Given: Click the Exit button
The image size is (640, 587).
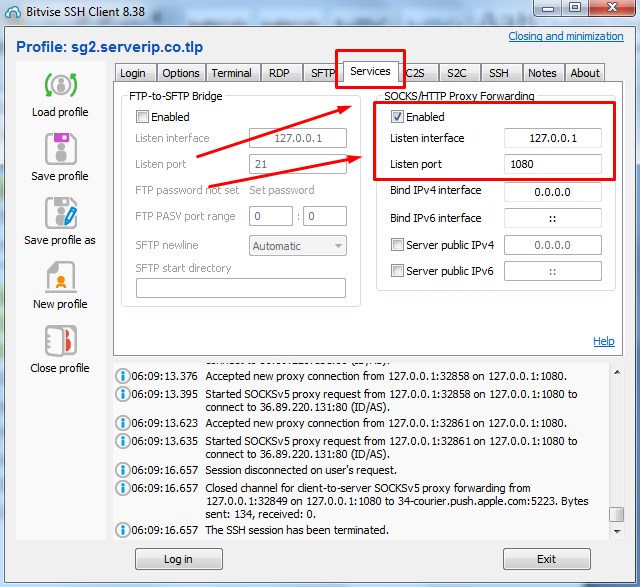Looking at the screenshot, I should click(547, 559).
